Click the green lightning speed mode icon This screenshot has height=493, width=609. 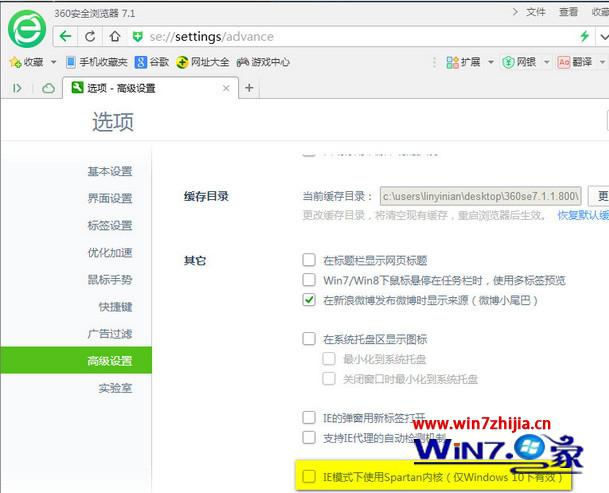(x=585, y=36)
